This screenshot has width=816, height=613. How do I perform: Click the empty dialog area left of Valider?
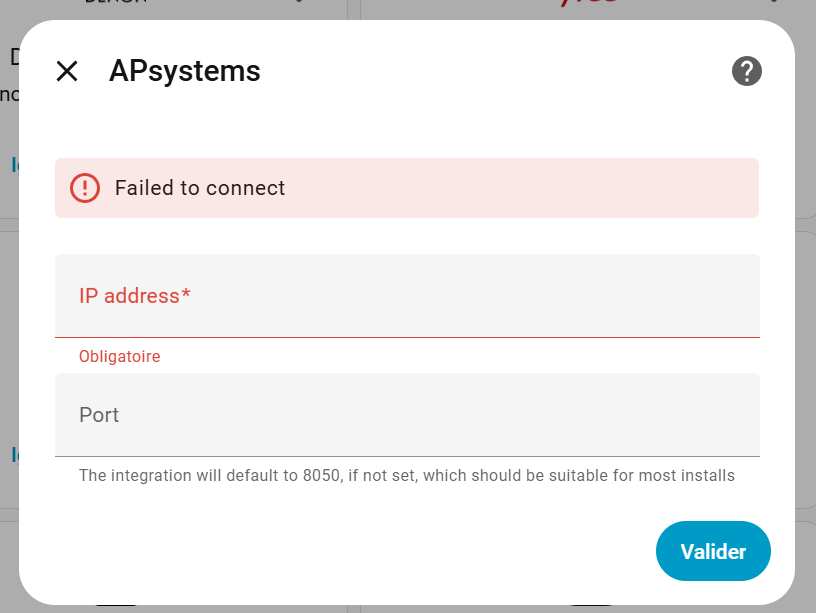[x=350, y=551]
